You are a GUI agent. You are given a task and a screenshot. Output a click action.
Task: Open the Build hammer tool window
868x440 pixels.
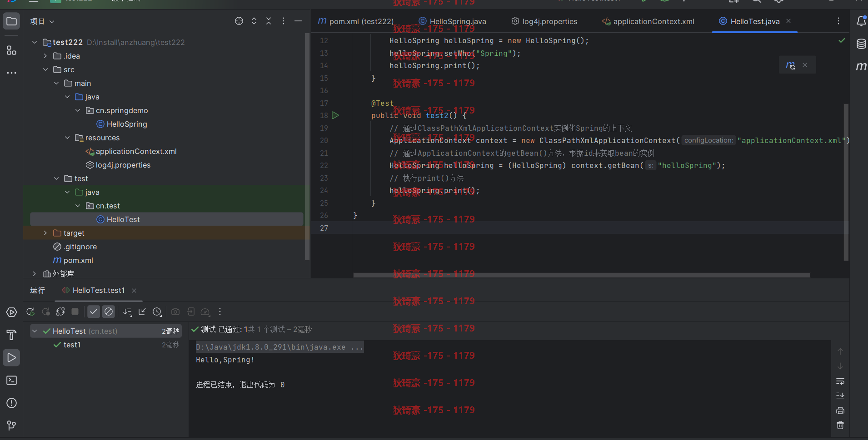(x=12, y=335)
